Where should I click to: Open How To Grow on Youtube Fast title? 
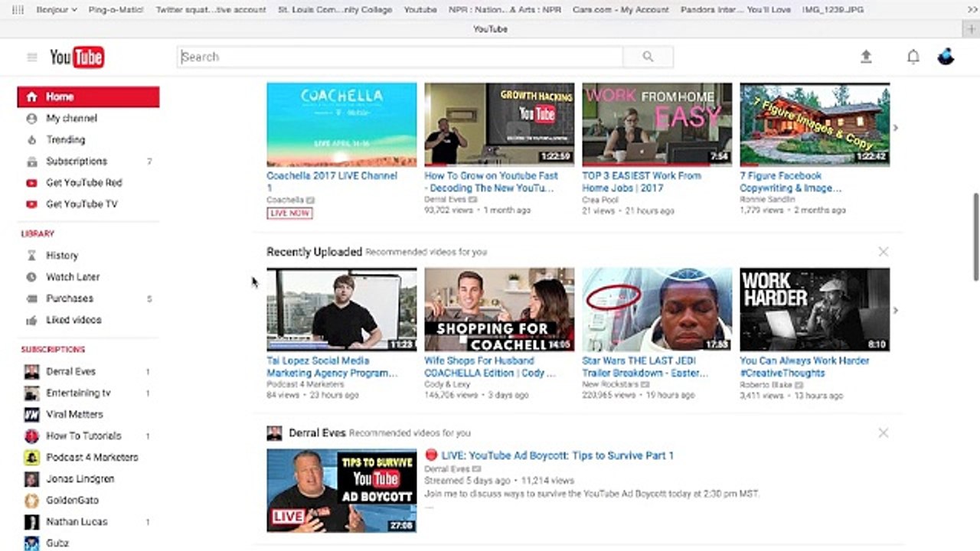(490, 181)
